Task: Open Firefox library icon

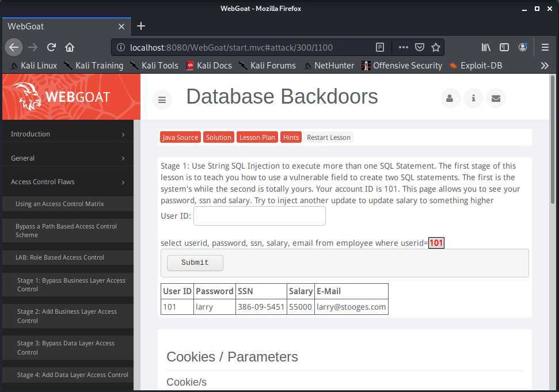Action: pyautogui.click(x=486, y=47)
